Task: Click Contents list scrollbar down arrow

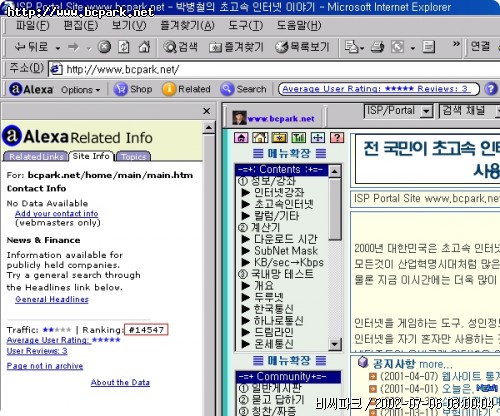Action: (334, 343)
